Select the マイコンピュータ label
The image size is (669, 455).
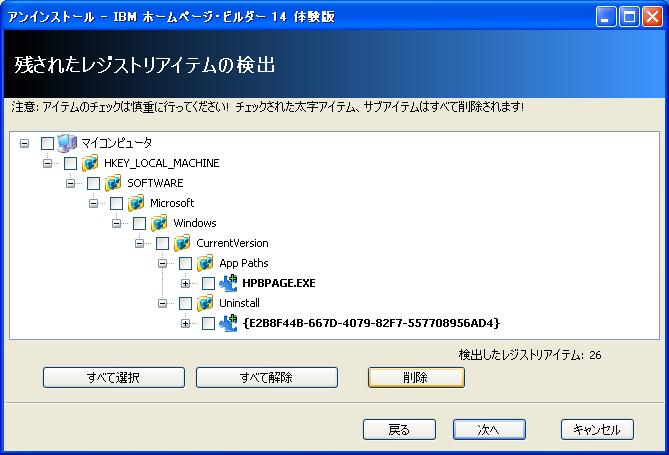coord(116,143)
